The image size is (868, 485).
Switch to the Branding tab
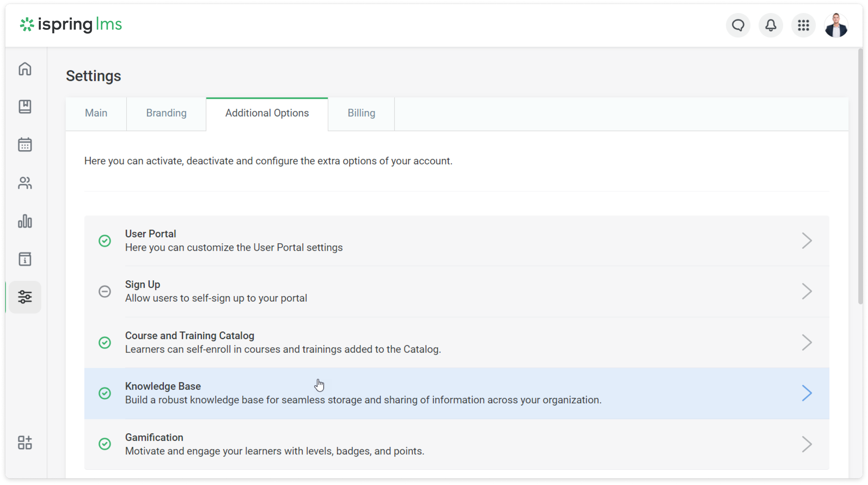click(166, 113)
